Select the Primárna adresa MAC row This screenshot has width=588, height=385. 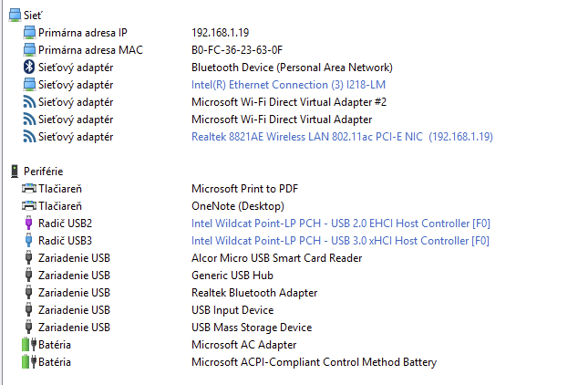(90, 50)
